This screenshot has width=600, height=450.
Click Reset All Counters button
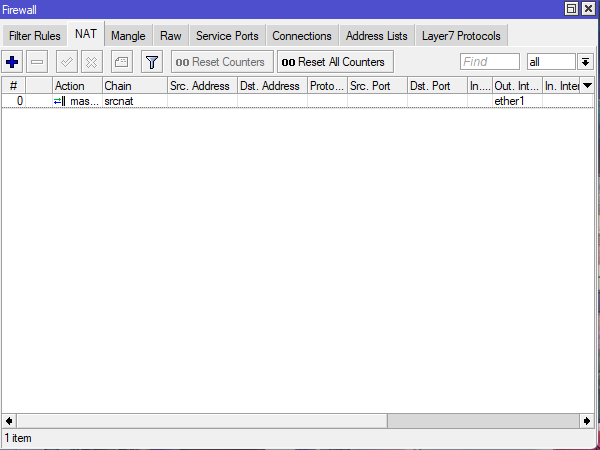335,62
